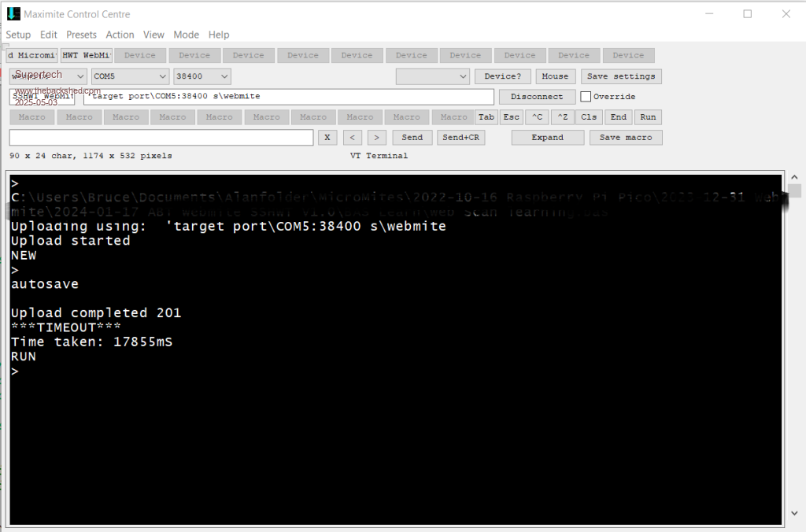Image resolution: width=806 pixels, height=532 pixels.
Task: Click the Esc key button
Action: point(512,117)
